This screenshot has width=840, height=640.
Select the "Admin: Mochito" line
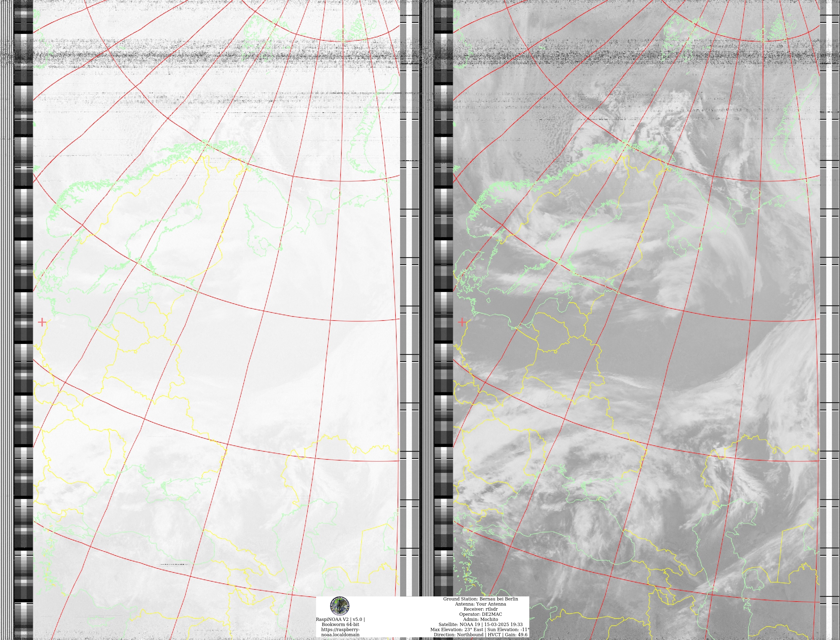click(x=481, y=620)
